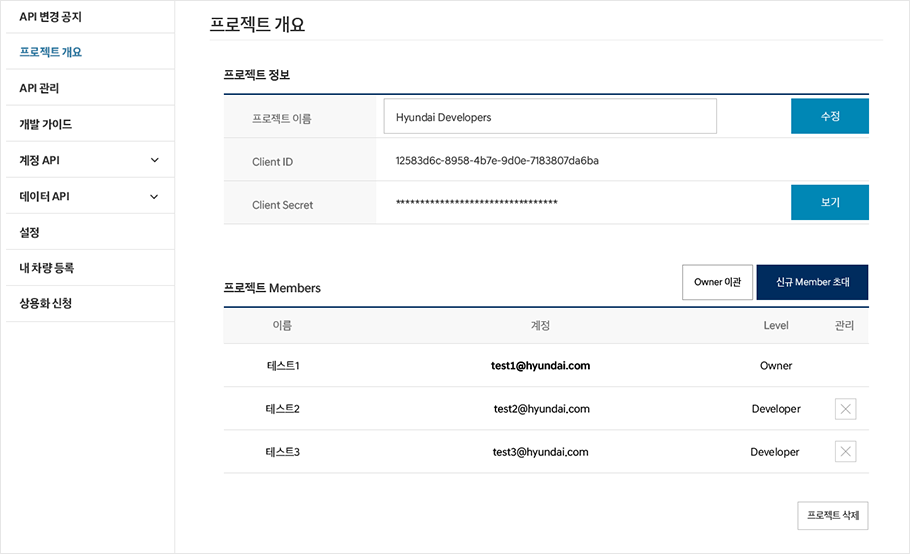
Task: Click the 데이터 API sidebar label
Action: pyautogui.click(x=44, y=197)
